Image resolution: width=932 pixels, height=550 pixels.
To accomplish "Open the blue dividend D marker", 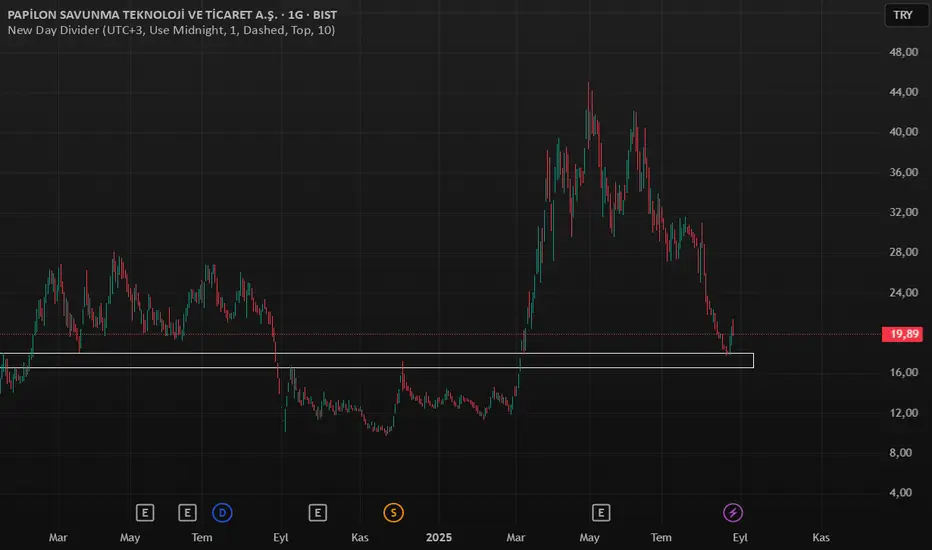I will coord(222,513).
